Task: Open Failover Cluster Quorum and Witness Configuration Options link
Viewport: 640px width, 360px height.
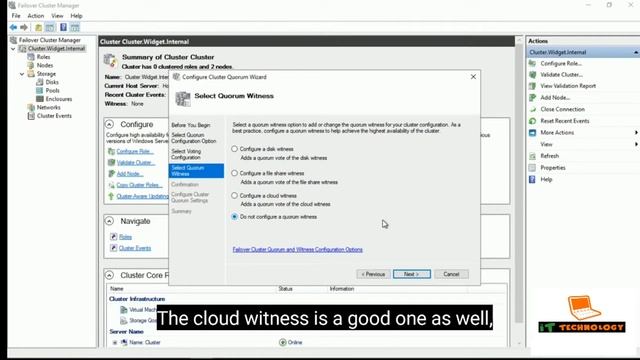Action: pos(298,249)
